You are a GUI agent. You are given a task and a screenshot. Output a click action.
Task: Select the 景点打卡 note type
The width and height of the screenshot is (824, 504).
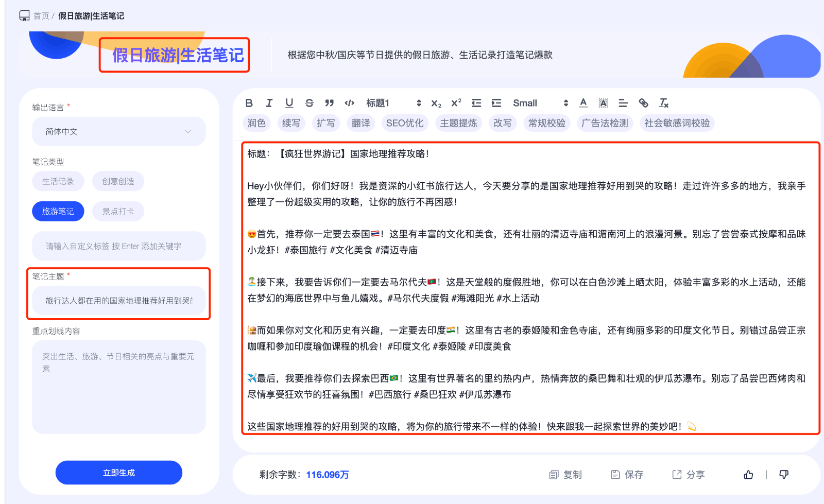(118, 211)
